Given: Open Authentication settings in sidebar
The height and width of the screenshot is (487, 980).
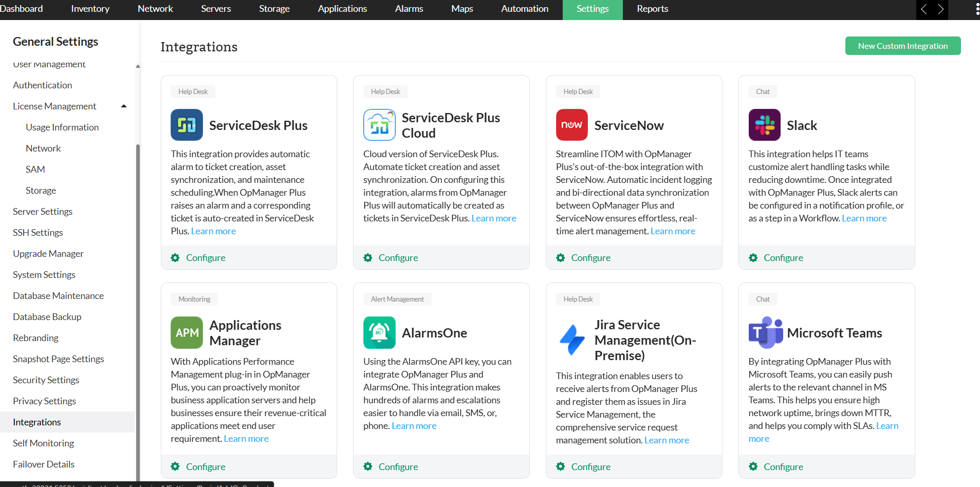Looking at the screenshot, I should tap(43, 85).
